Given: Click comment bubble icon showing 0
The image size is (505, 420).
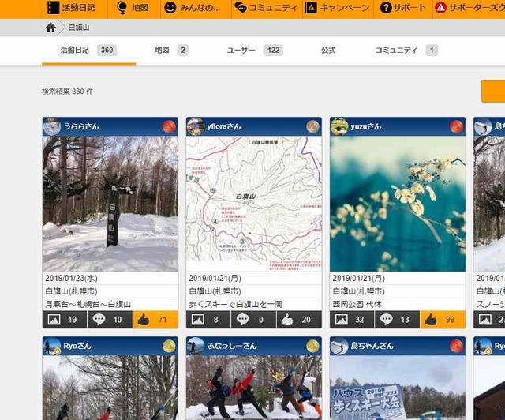Looking at the screenshot, I should (242, 320).
